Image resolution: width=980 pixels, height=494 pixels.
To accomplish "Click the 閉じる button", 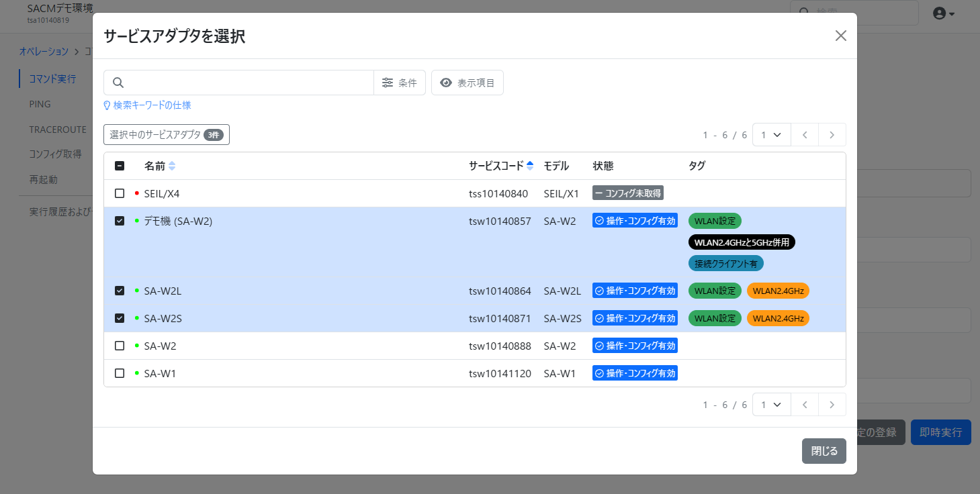I will point(823,451).
